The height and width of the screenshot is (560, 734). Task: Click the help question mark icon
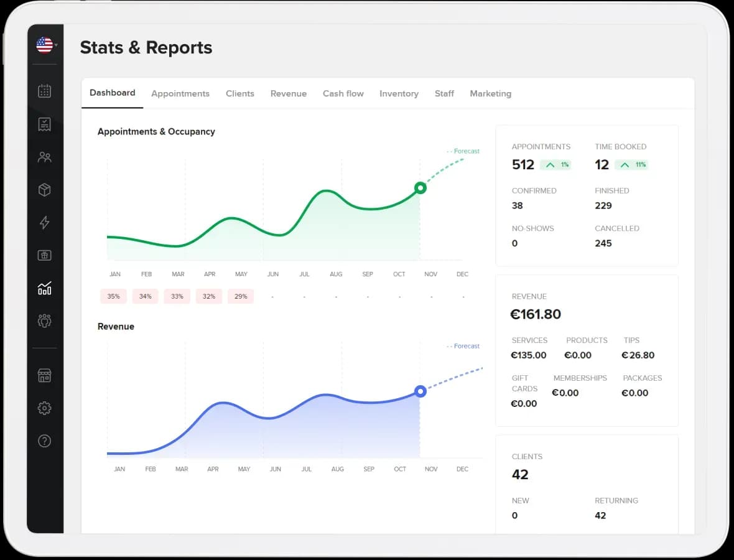44,441
